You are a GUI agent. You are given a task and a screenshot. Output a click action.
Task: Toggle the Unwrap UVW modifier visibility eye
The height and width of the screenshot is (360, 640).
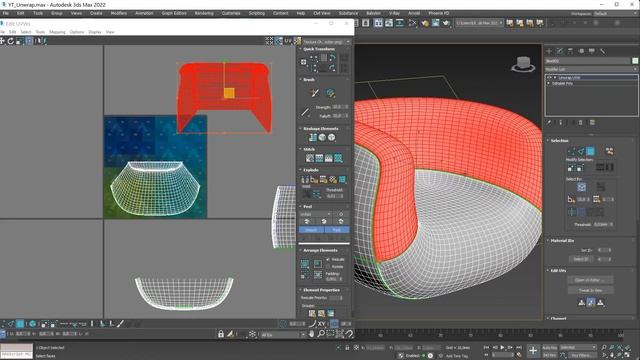(549, 77)
